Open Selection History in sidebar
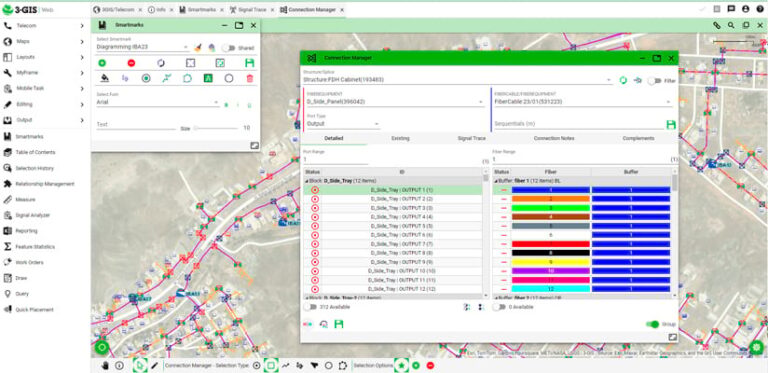This screenshot has width=768, height=373. tap(35, 168)
